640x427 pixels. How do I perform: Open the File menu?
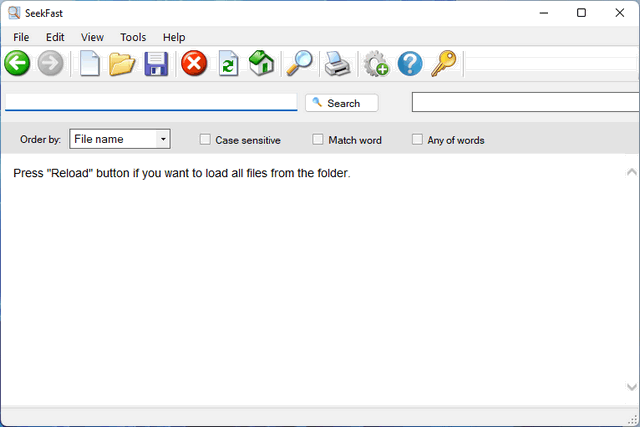(x=21, y=37)
